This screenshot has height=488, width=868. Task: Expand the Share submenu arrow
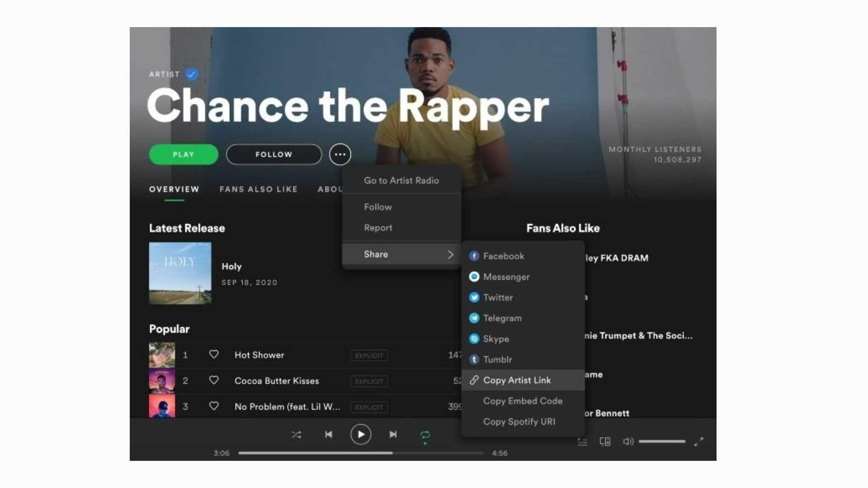coord(450,254)
